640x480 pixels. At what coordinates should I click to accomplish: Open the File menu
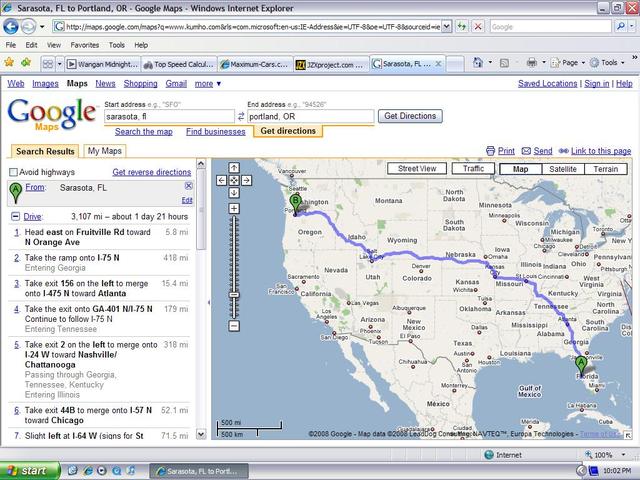pos(11,45)
